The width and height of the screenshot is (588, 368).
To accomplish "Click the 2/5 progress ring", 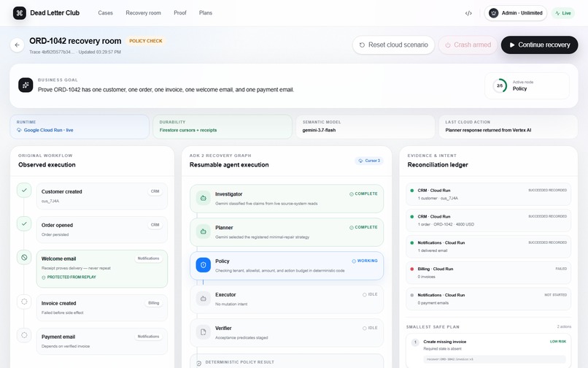I will point(500,85).
